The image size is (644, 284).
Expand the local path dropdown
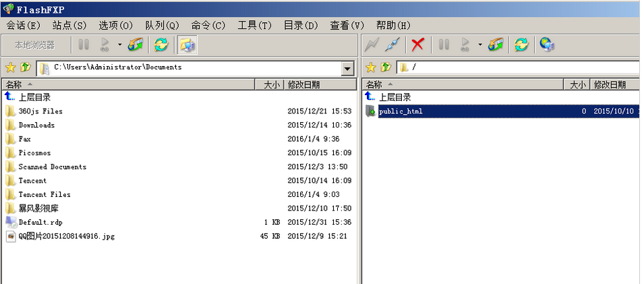(x=348, y=69)
